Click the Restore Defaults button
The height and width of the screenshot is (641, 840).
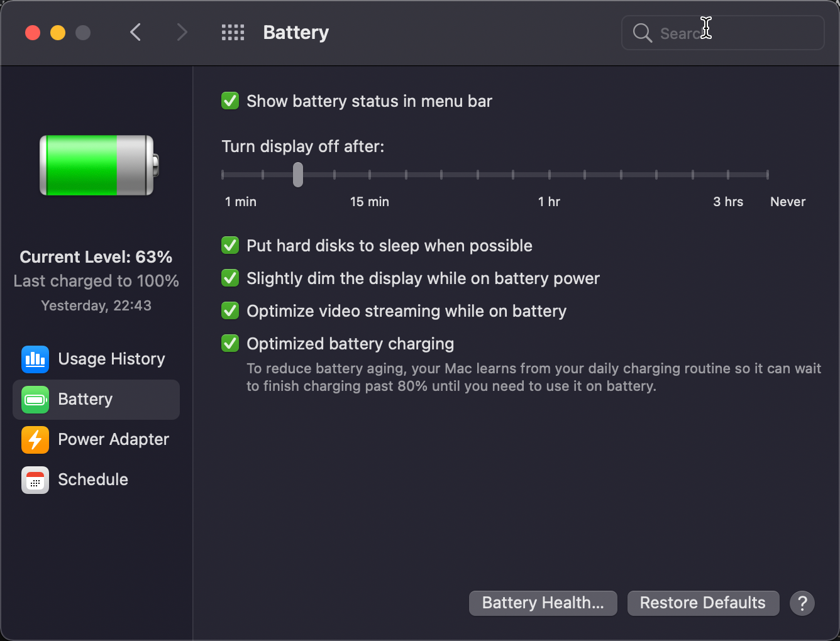(703, 603)
